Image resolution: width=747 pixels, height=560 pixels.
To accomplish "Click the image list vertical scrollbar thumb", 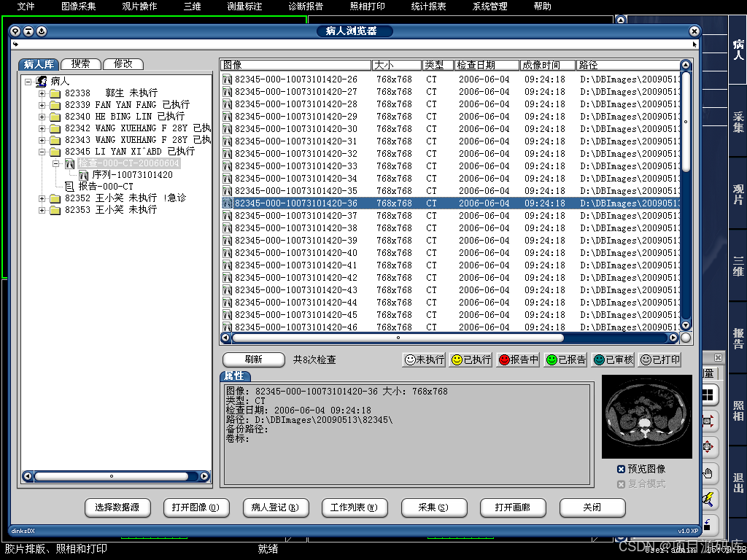I will point(686,122).
